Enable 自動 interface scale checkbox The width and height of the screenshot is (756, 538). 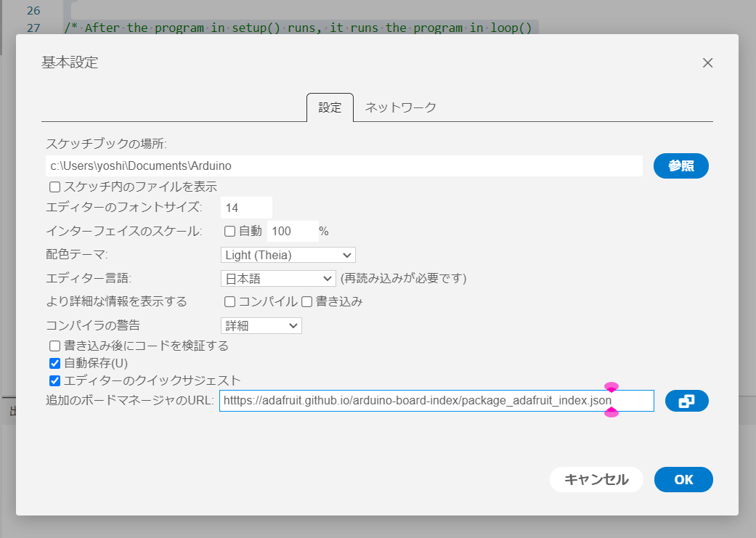point(230,232)
